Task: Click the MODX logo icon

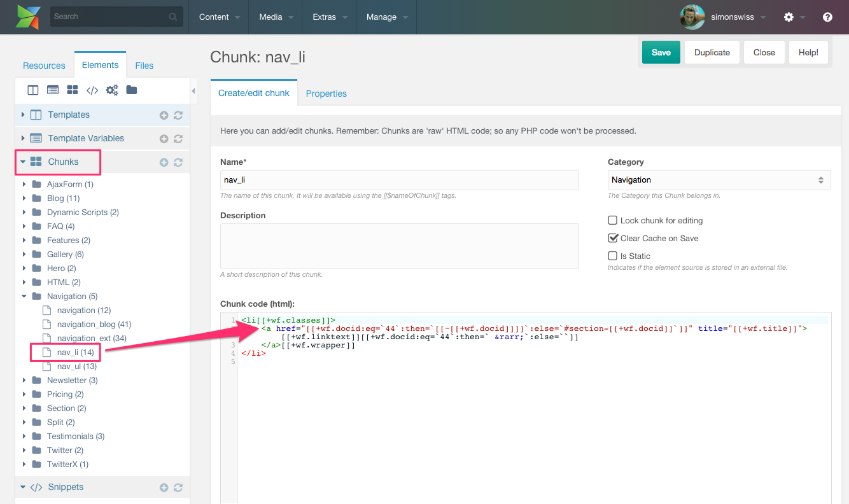Action: click(28, 17)
